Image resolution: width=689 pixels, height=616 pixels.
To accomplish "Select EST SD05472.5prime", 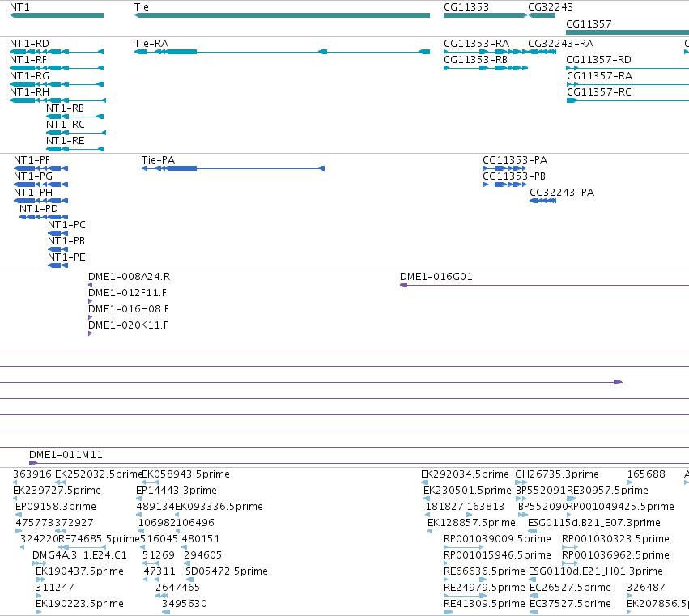I will click(227, 572).
